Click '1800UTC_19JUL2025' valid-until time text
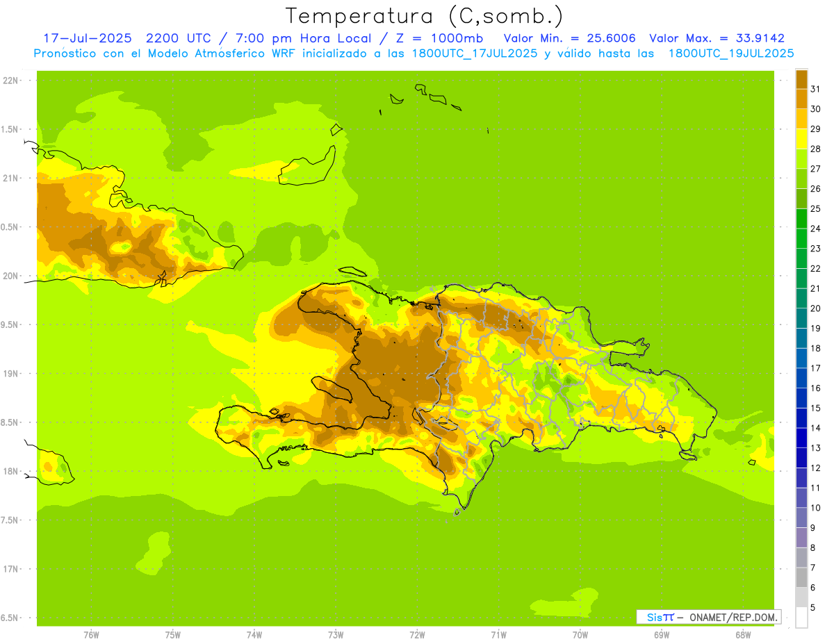This screenshot has width=834, height=644. tap(730, 53)
